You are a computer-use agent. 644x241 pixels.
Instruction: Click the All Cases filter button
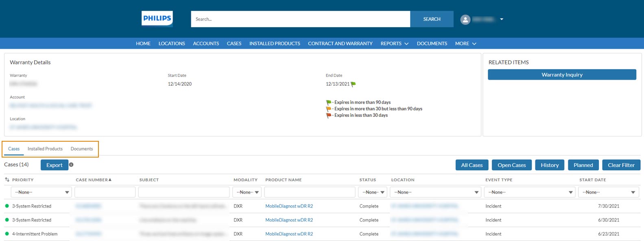tap(472, 165)
